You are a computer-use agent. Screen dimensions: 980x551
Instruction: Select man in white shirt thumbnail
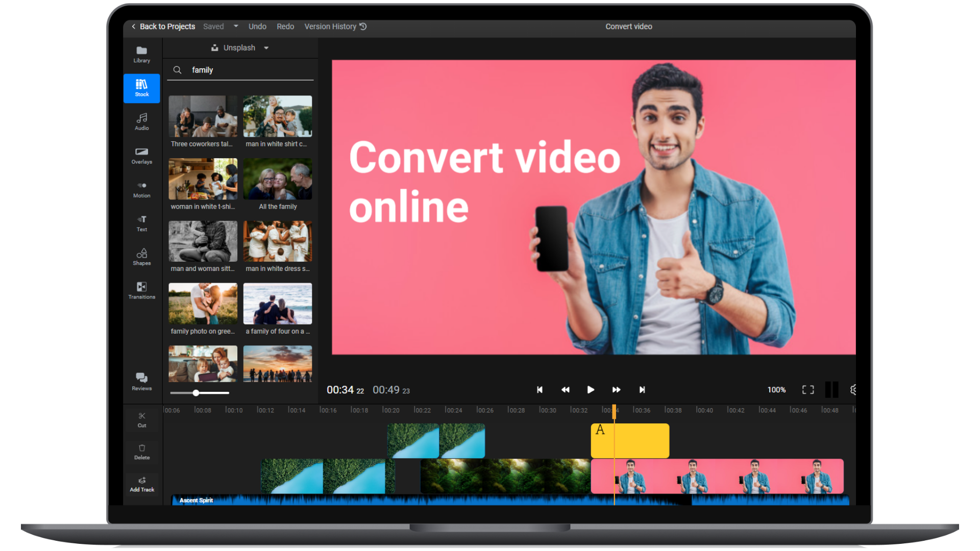[x=278, y=116]
